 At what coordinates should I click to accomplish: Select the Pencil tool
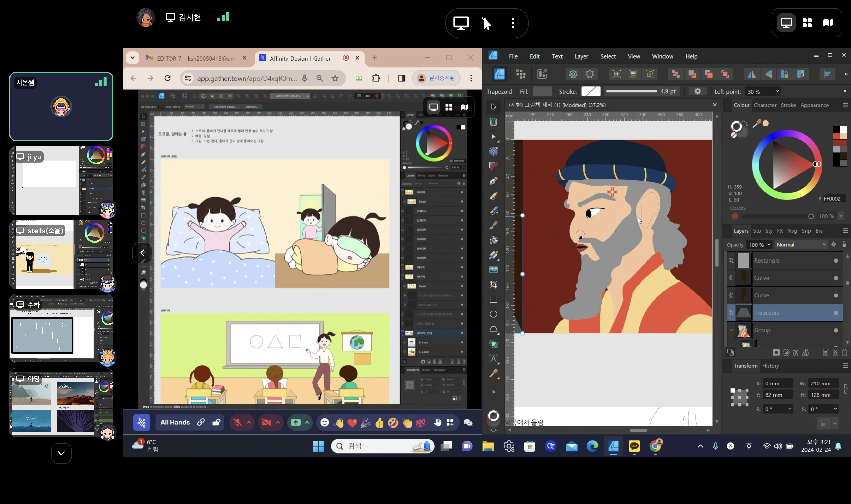493,196
